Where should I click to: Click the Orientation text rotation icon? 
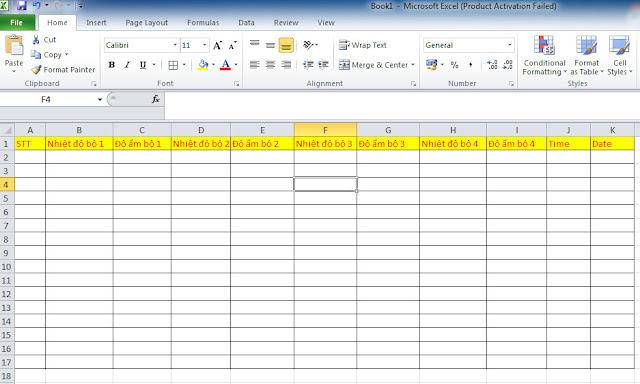click(309, 45)
